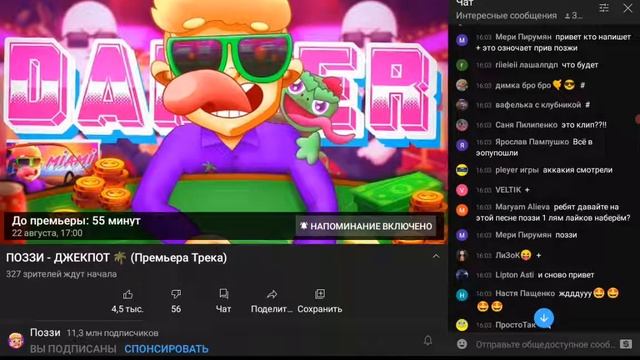
Task: Open Lipton Asti avatar in chat
Action: 462,275
